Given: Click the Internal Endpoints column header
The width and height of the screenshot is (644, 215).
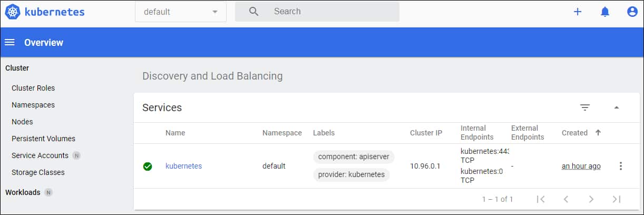Looking at the screenshot, I should [x=477, y=133].
